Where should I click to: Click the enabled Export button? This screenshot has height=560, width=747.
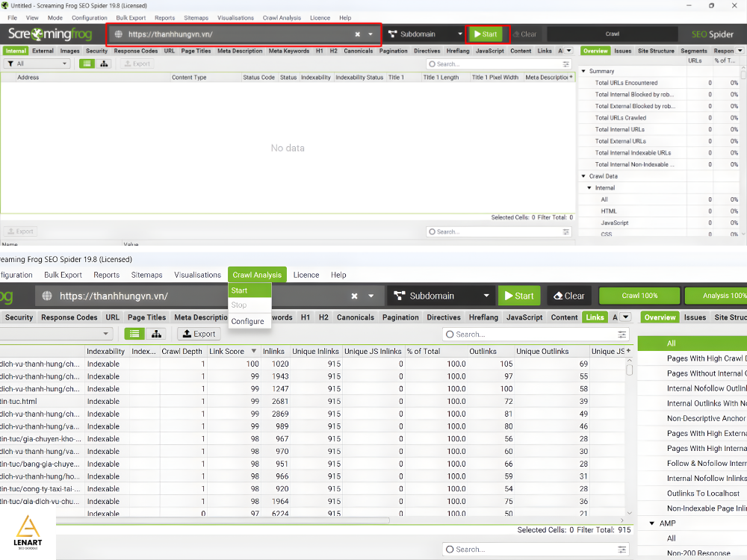[x=199, y=334]
